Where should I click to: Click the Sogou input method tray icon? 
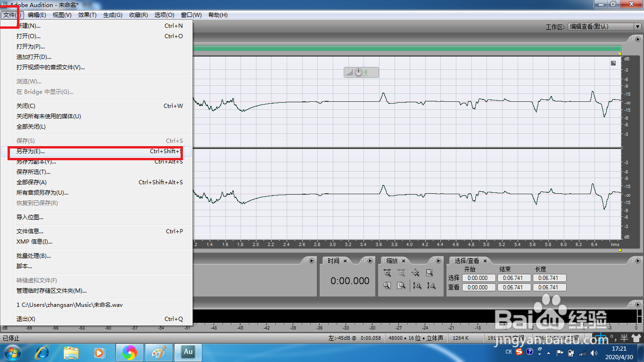point(520,352)
